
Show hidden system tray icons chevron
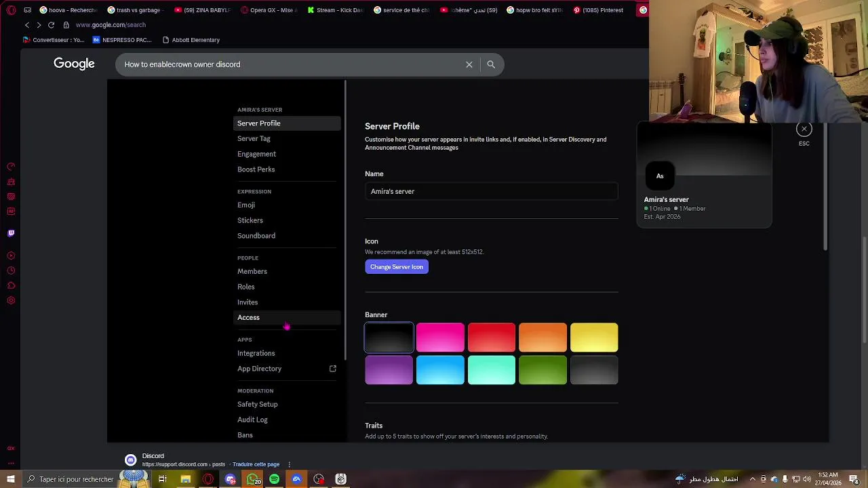click(x=754, y=479)
